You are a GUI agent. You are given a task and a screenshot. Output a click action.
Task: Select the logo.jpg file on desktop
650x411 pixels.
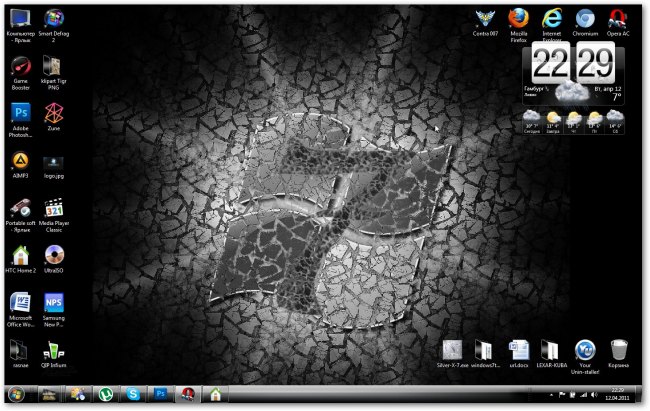53,163
